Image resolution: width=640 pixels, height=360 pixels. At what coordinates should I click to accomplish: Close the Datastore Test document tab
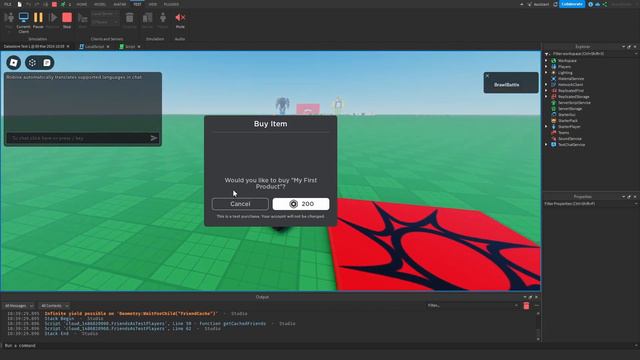click(x=68, y=47)
